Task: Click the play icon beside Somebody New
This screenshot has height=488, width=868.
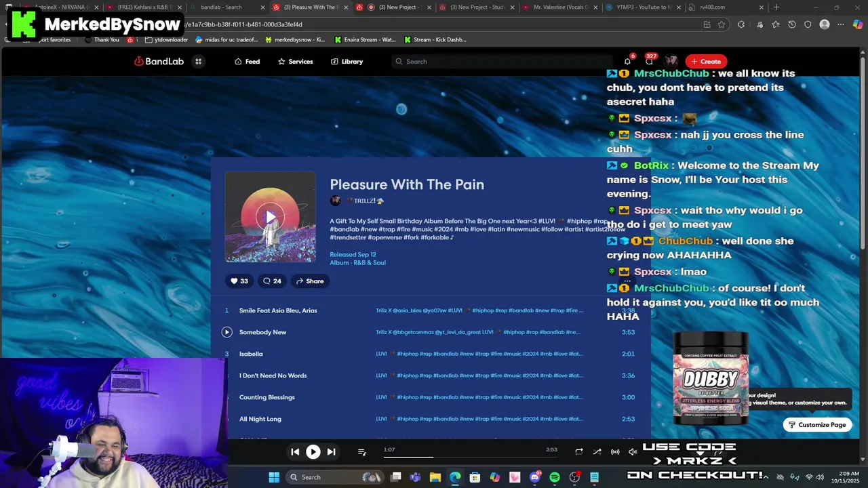Action: pos(226,332)
